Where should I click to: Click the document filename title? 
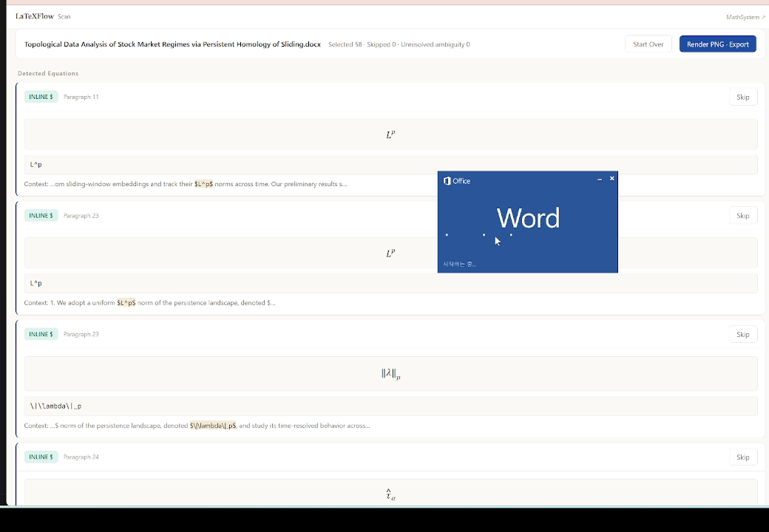172,44
